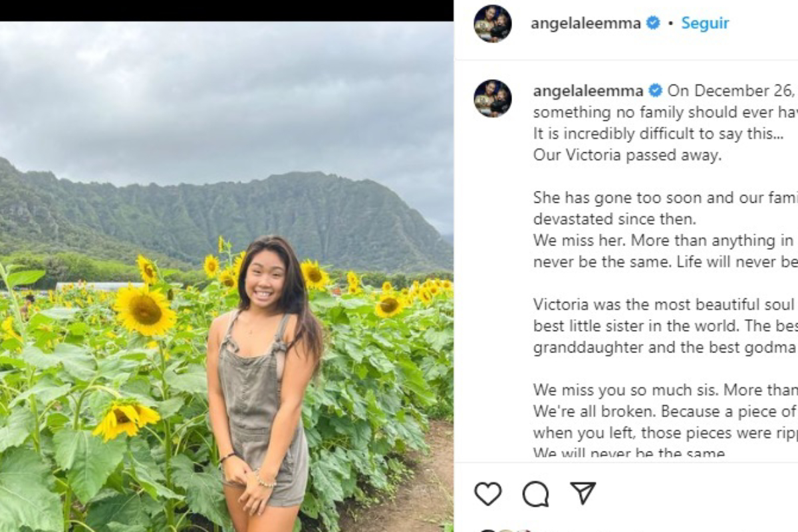Open comments via the speech bubble icon

[x=535, y=493]
